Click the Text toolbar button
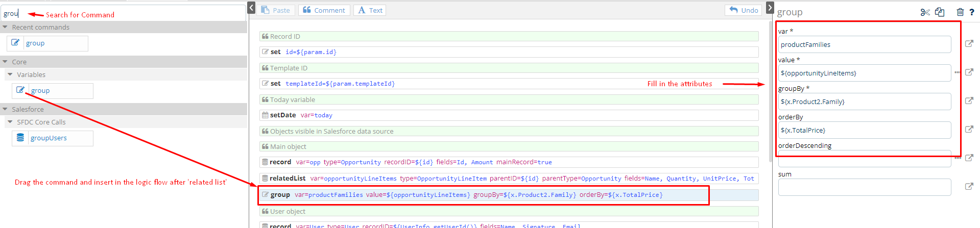 pyautogui.click(x=370, y=10)
